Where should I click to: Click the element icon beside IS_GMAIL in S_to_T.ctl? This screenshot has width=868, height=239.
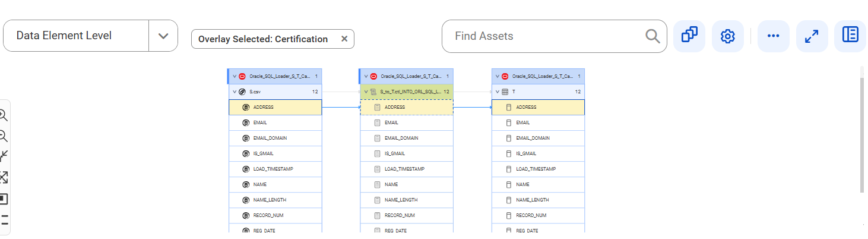tap(377, 153)
